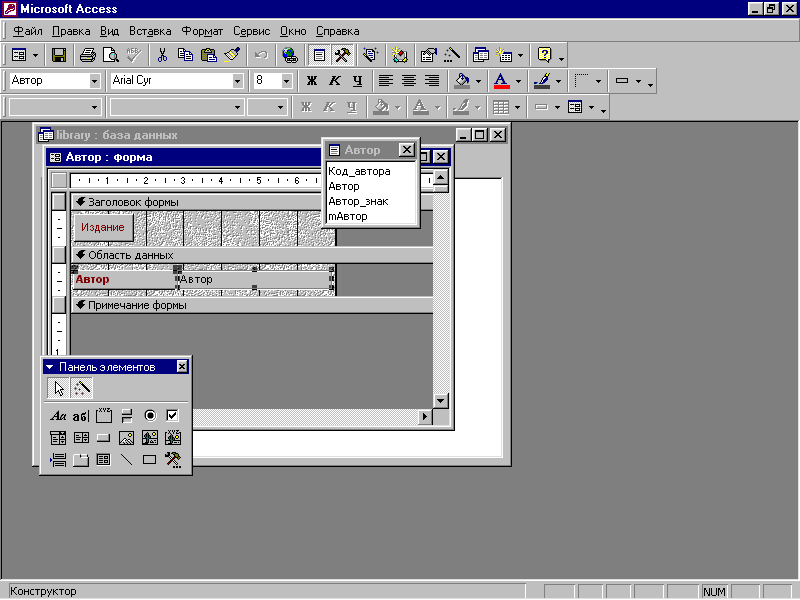Click the Save diskette icon
The width and height of the screenshot is (800, 600).
point(59,55)
